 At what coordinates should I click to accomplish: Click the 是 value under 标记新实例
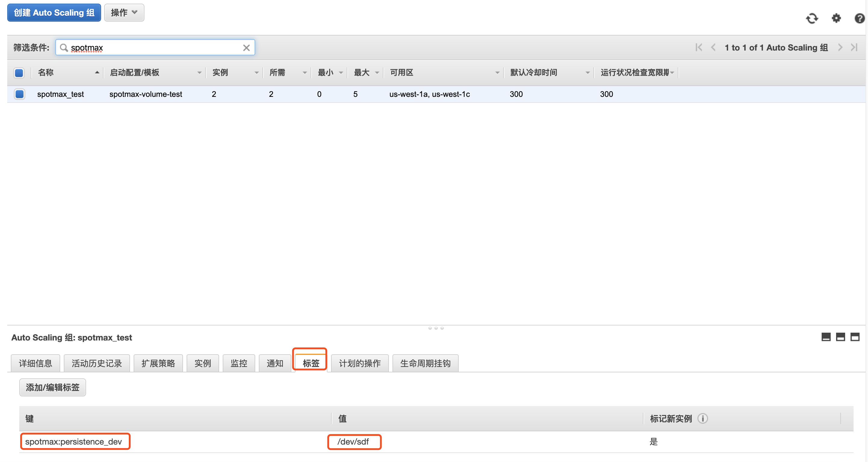[x=653, y=442]
